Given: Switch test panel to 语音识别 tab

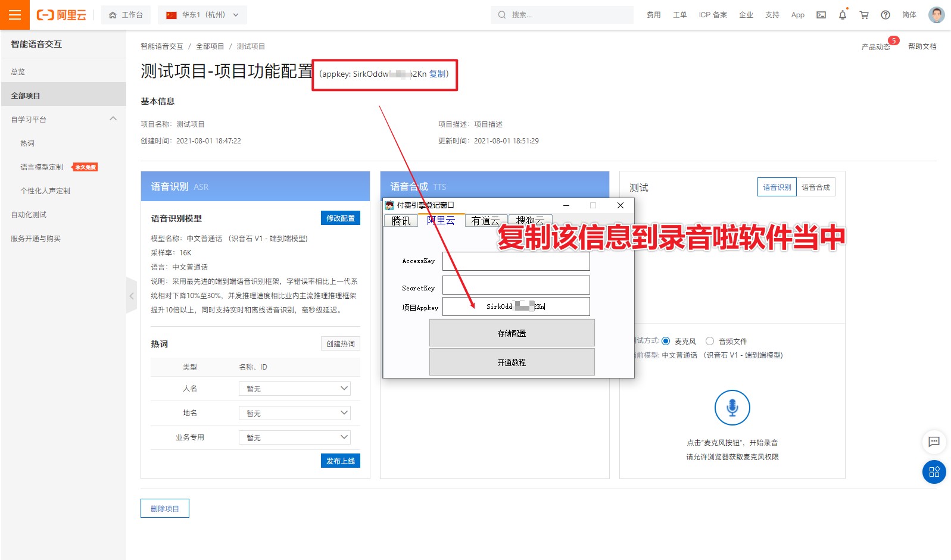Looking at the screenshot, I should [777, 187].
